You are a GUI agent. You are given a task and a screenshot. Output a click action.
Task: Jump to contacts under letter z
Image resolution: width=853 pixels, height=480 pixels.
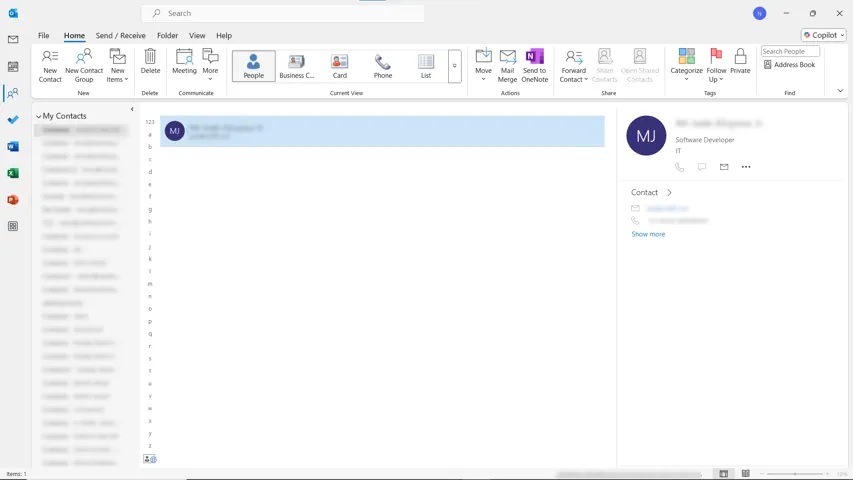(150, 446)
